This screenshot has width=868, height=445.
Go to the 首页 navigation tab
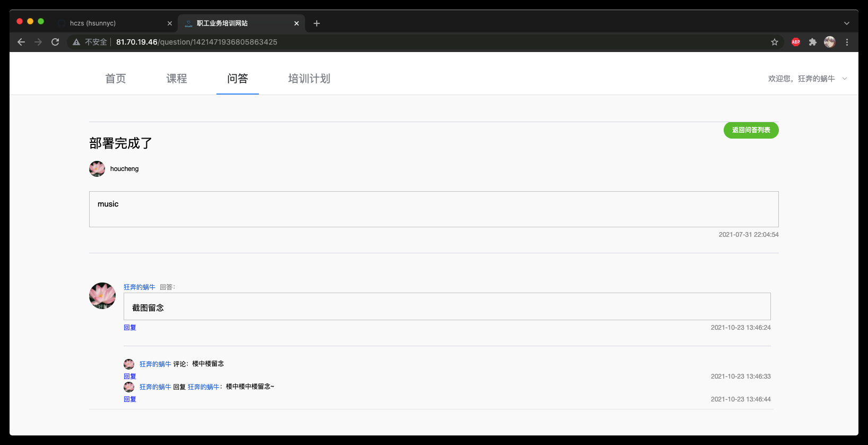pyautogui.click(x=116, y=79)
